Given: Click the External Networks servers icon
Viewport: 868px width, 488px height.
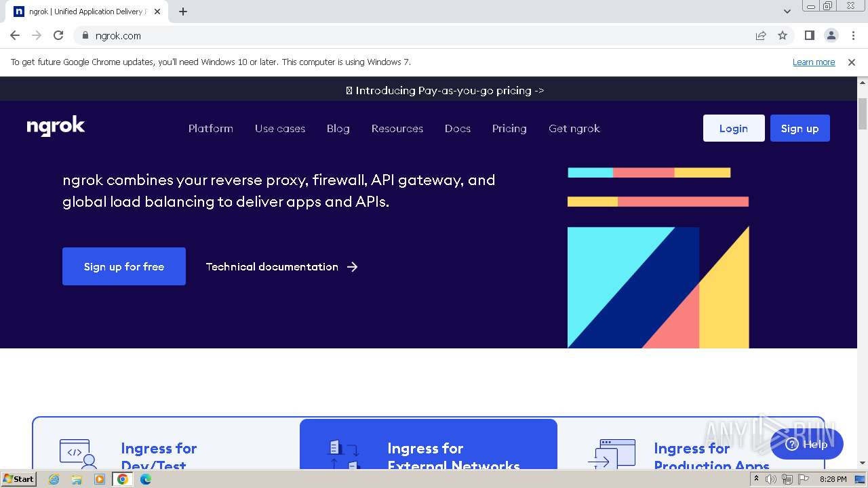Looking at the screenshot, I should tap(344, 453).
